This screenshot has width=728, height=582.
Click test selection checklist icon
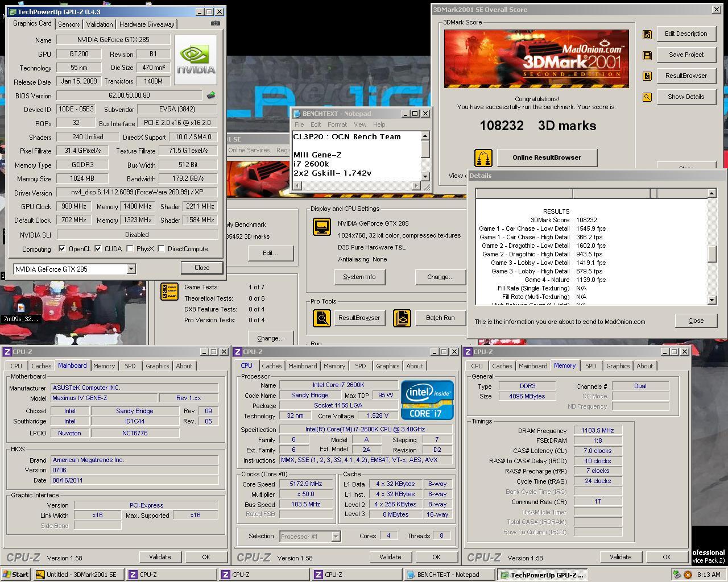click(169, 291)
